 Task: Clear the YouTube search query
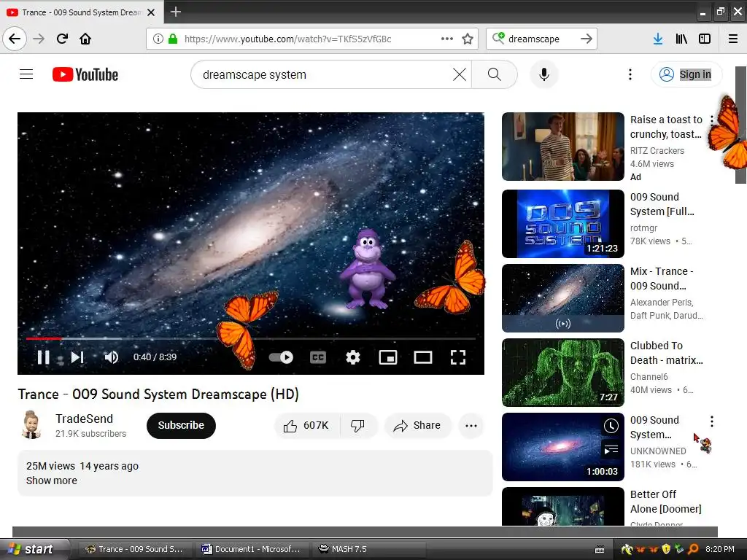460,74
